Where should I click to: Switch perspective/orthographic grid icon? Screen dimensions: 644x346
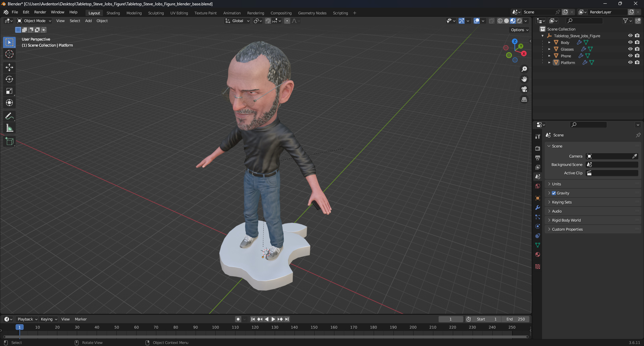tap(524, 99)
